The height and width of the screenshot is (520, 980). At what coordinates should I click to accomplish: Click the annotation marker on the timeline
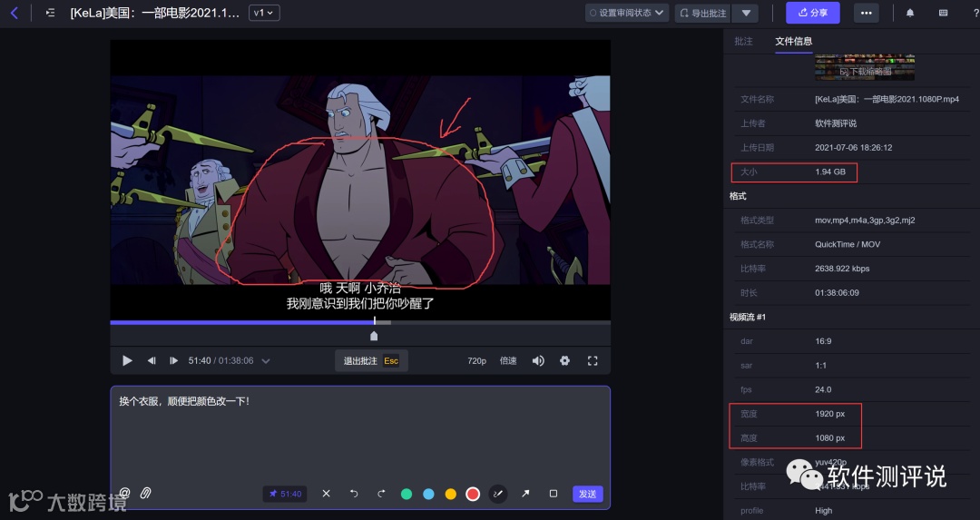click(x=374, y=337)
